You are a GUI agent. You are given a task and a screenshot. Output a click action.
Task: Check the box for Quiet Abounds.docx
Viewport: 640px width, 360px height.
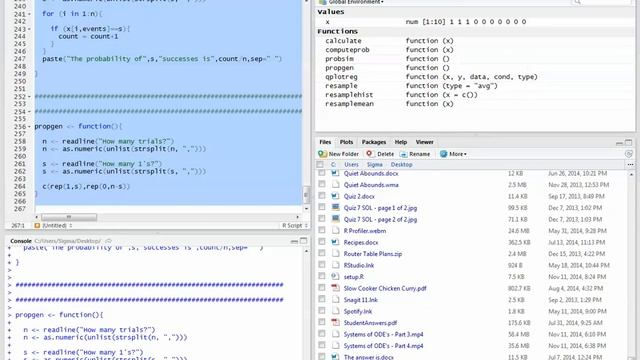322,173
